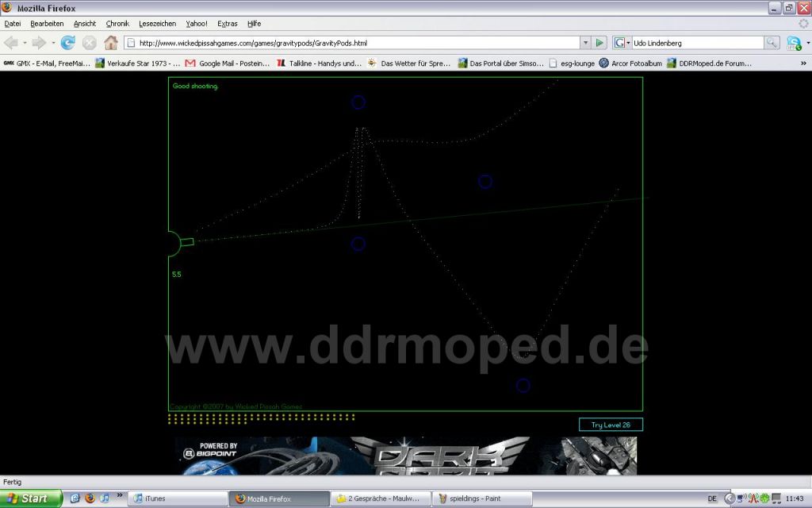Open the Arcor Fotoalbum bookmark
The image size is (812, 508).
click(x=630, y=63)
